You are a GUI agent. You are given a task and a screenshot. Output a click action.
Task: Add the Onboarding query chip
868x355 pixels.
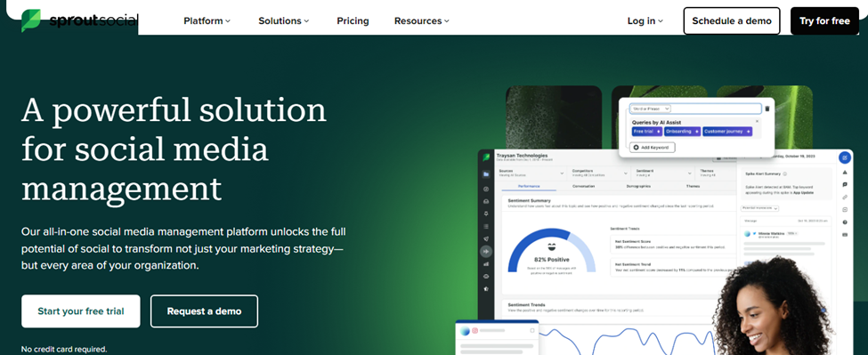point(682,132)
